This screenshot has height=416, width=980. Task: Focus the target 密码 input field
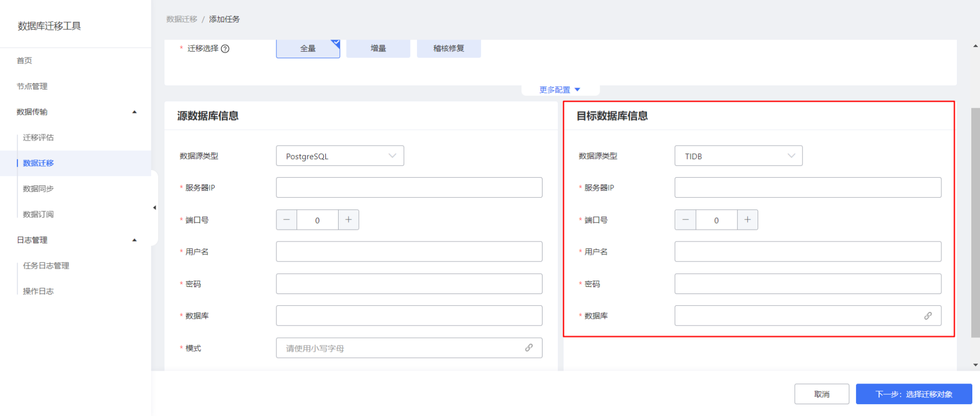coord(808,284)
